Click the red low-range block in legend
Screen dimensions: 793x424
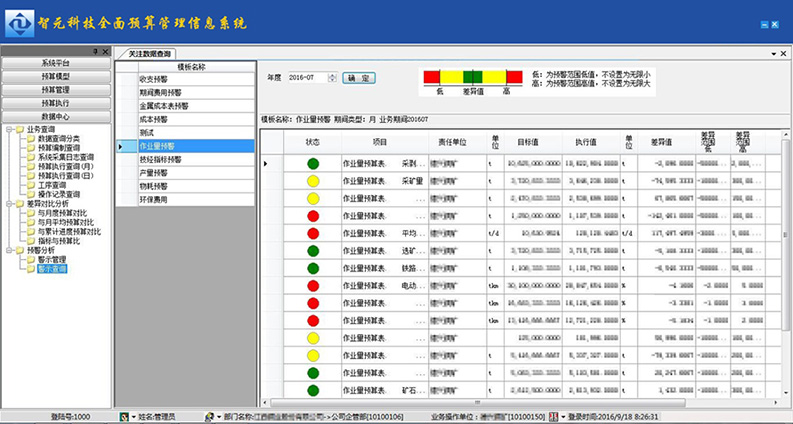coord(431,77)
